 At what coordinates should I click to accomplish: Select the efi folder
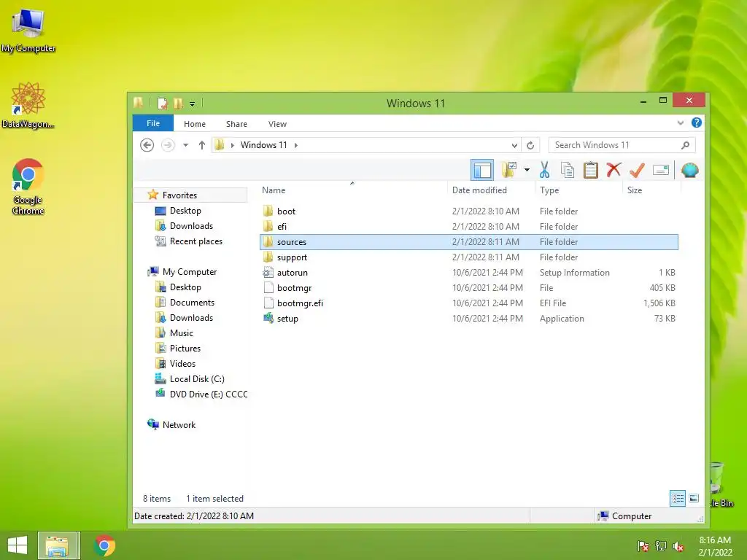pyautogui.click(x=469, y=226)
